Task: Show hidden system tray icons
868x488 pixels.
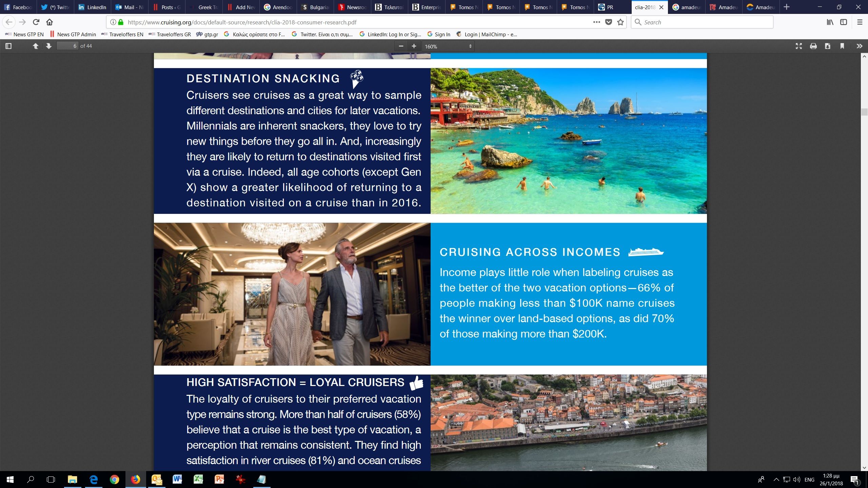Action: (x=776, y=480)
